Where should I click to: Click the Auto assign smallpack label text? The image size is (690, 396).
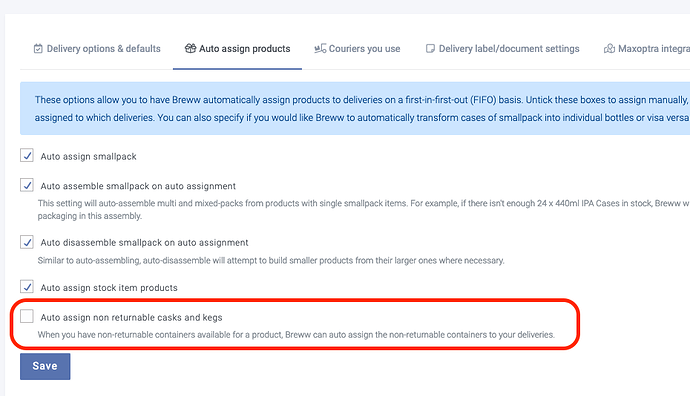[x=88, y=156]
